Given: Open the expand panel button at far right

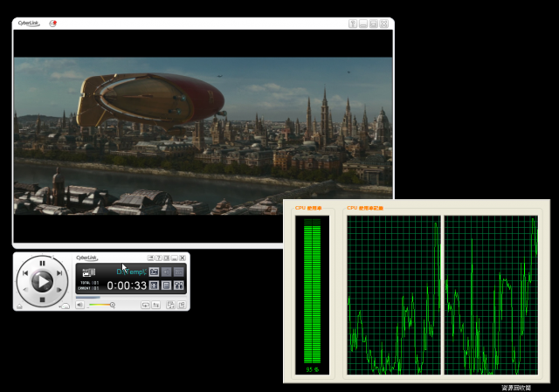Looking at the screenshot, I should click(x=182, y=305).
